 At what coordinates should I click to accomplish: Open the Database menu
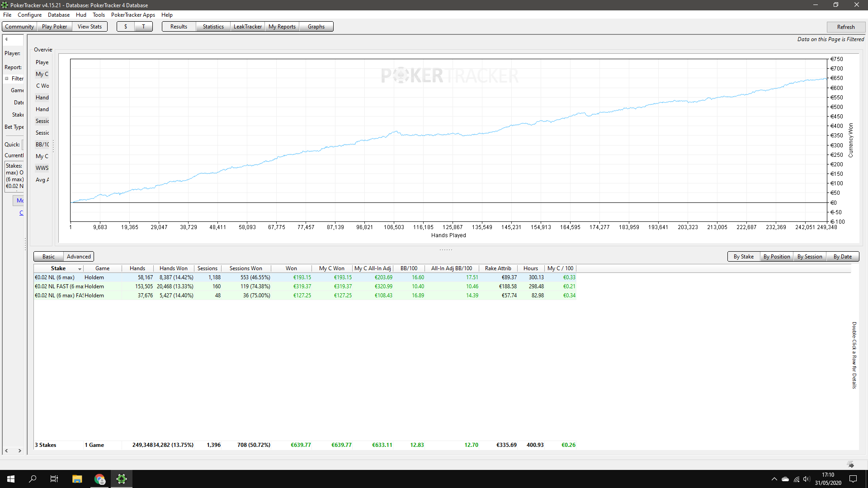(59, 15)
